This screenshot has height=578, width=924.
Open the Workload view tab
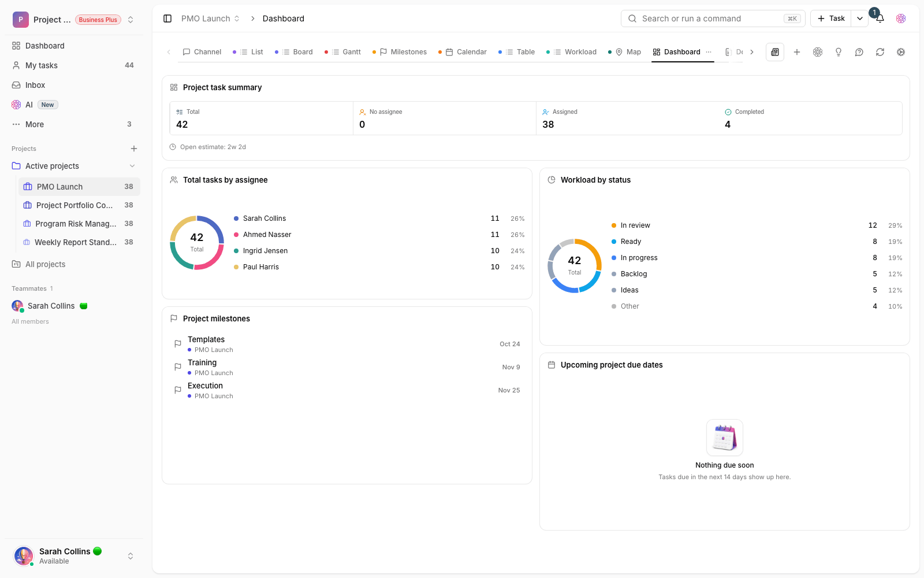tap(572, 52)
